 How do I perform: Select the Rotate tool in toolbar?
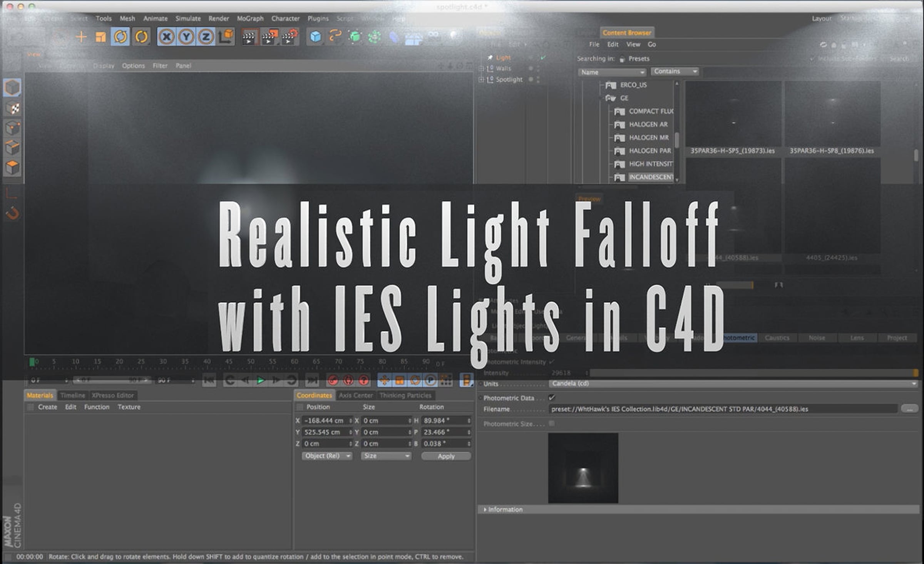pyautogui.click(x=120, y=37)
